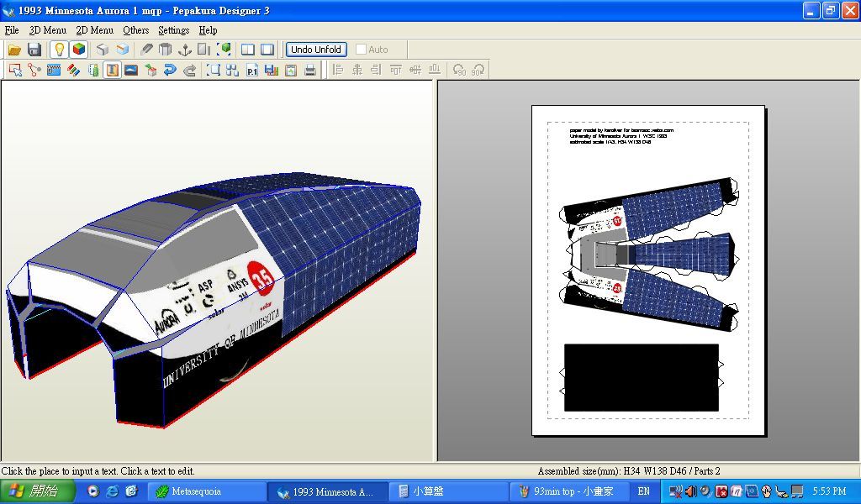Select the rectangle selection arrow tool
The width and height of the screenshot is (861, 504).
[15, 71]
